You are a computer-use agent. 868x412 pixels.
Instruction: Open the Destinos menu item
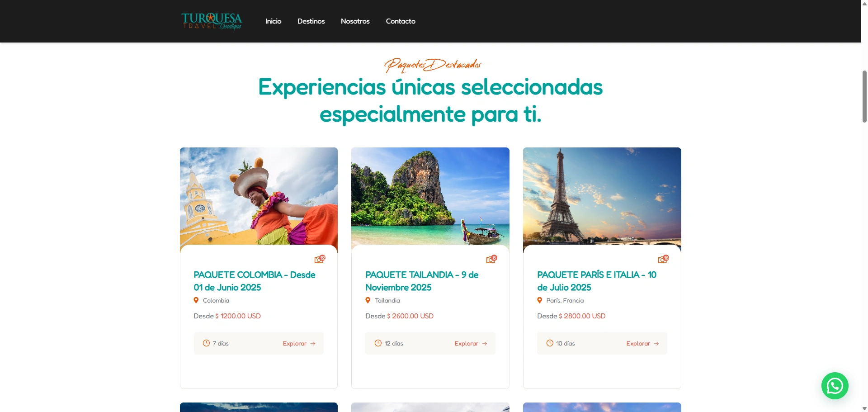[x=311, y=21]
